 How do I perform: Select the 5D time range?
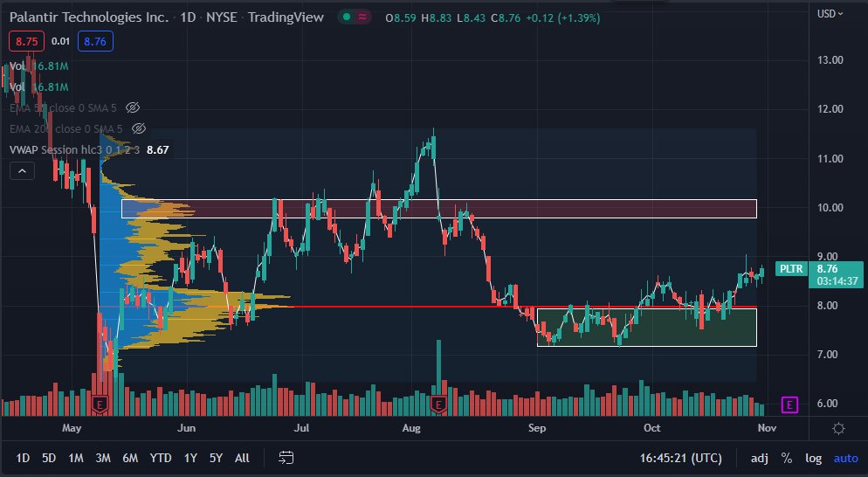49,458
